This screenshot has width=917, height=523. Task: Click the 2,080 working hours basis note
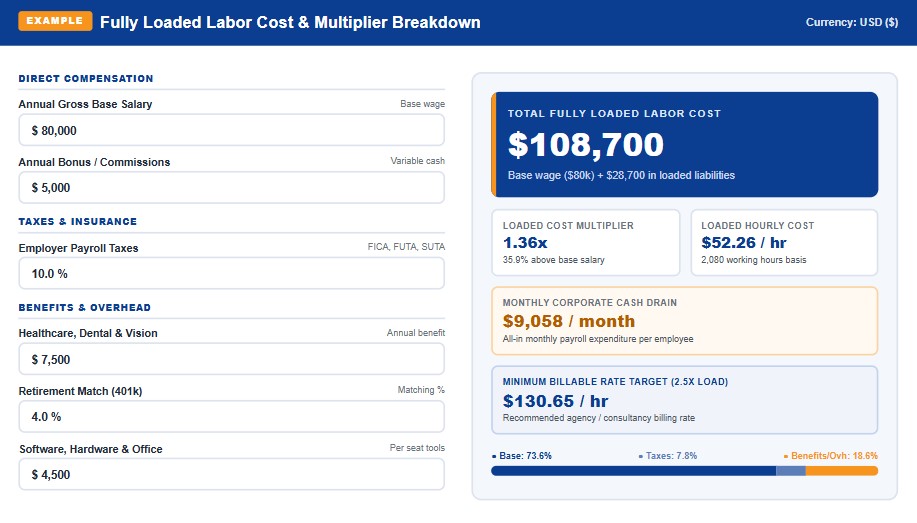point(753,260)
